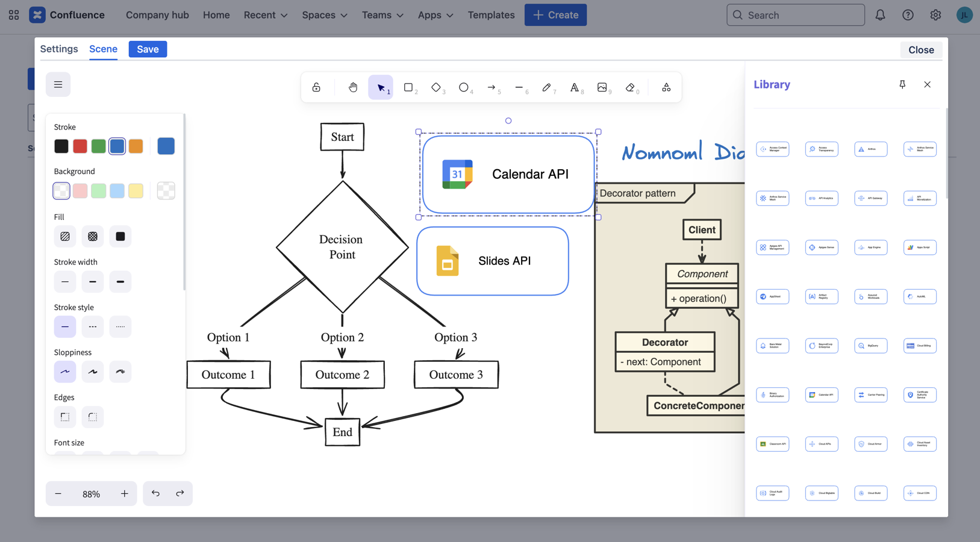
Task: Choose the solid fill option
Action: (120, 237)
